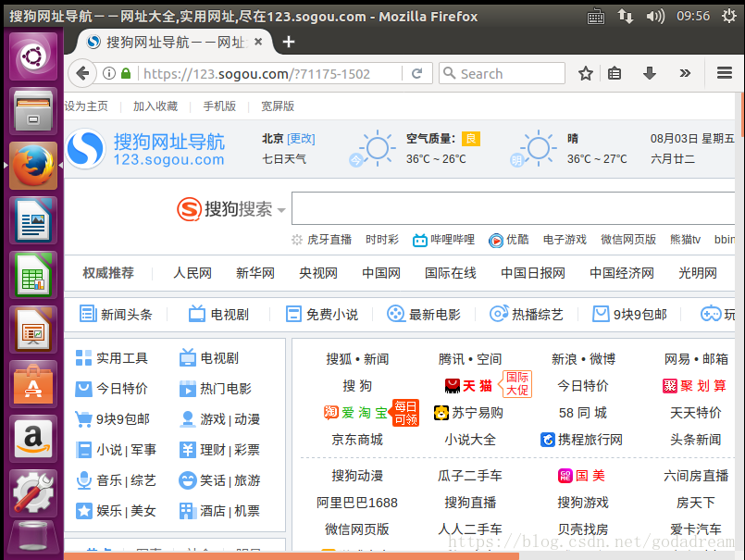Switch to 手机版 link

[219, 106]
